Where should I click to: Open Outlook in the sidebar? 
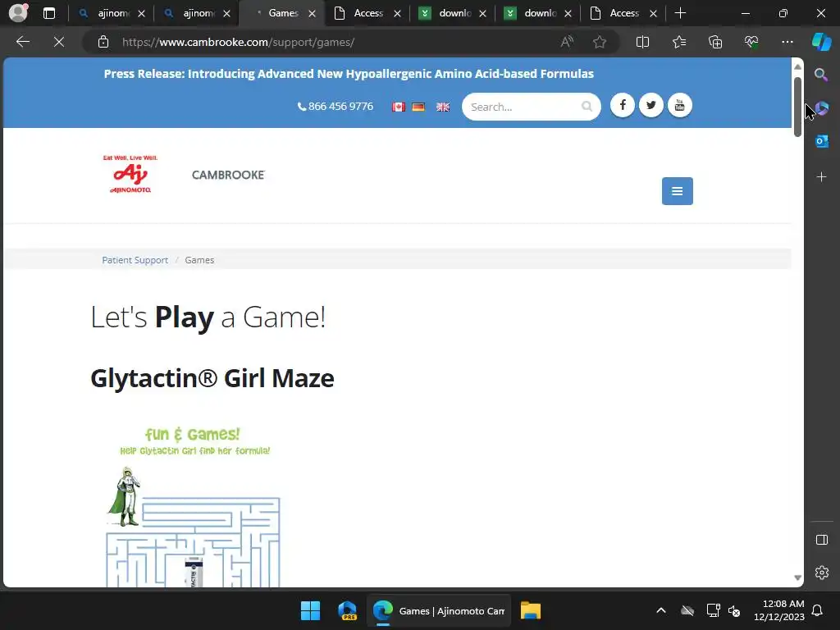(821, 141)
